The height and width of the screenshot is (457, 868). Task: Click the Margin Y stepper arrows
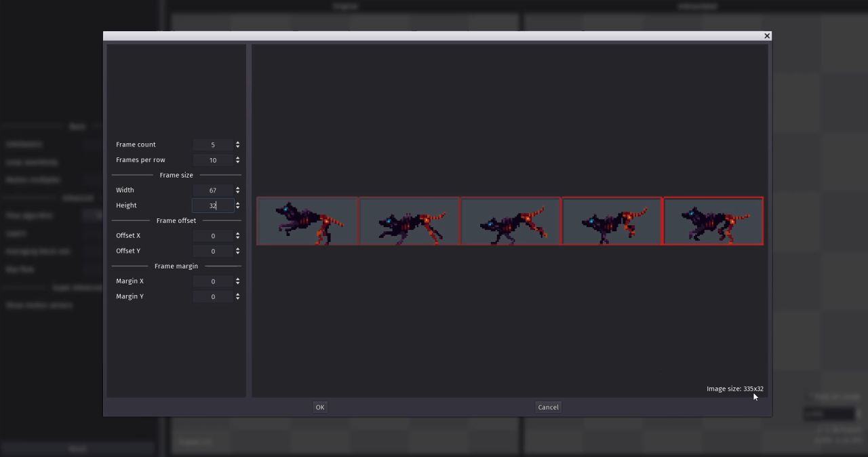(237, 296)
